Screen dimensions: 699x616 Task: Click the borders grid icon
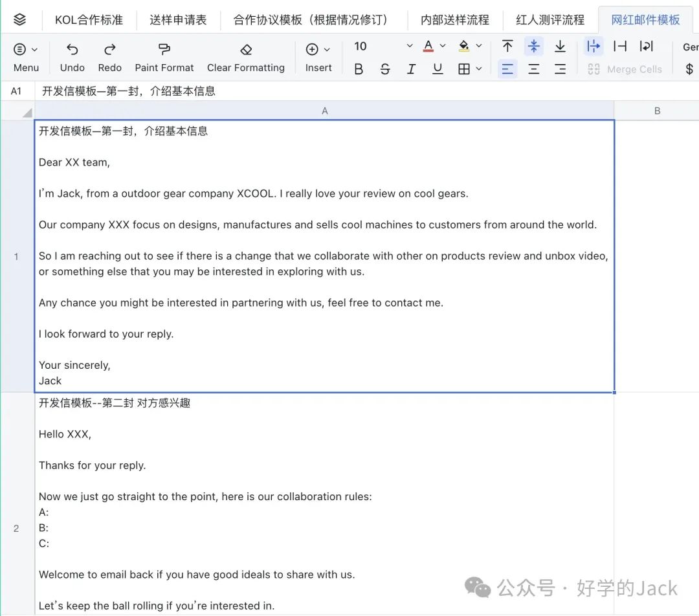[x=464, y=69]
